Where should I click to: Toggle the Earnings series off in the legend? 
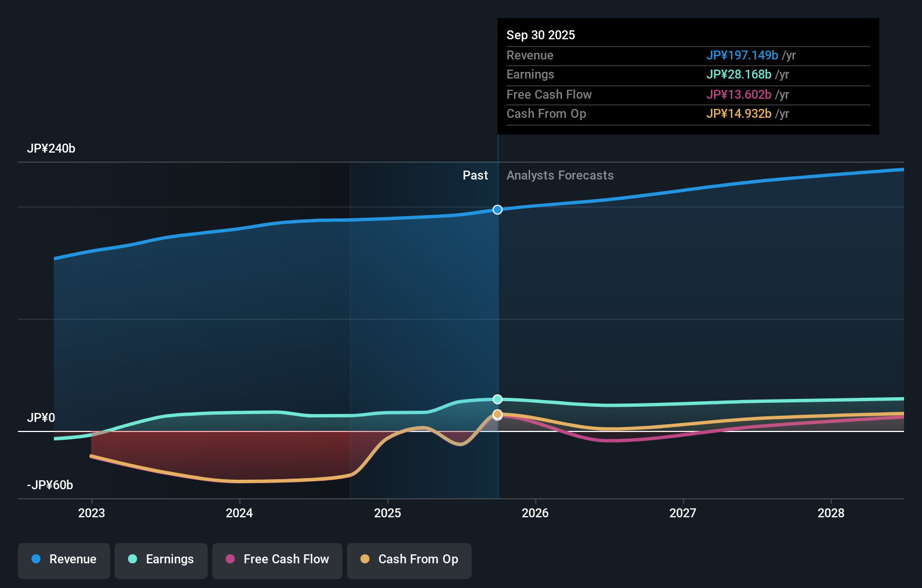pos(161,559)
